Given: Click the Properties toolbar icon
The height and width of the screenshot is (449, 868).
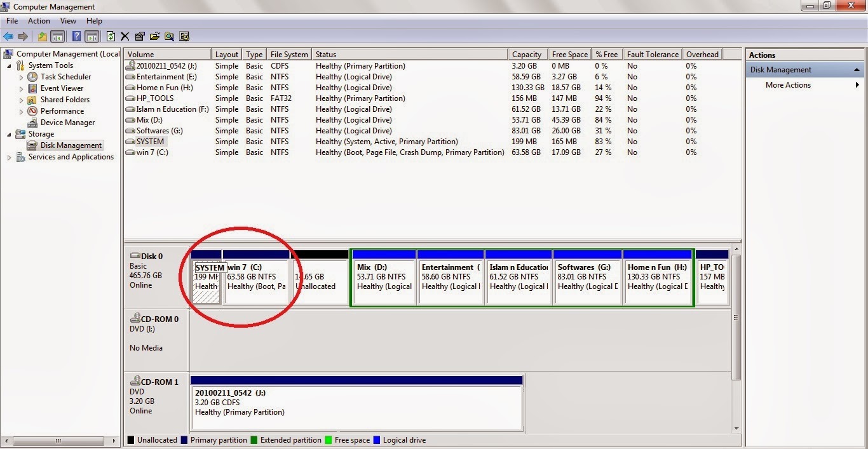Looking at the screenshot, I should [x=140, y=36].
